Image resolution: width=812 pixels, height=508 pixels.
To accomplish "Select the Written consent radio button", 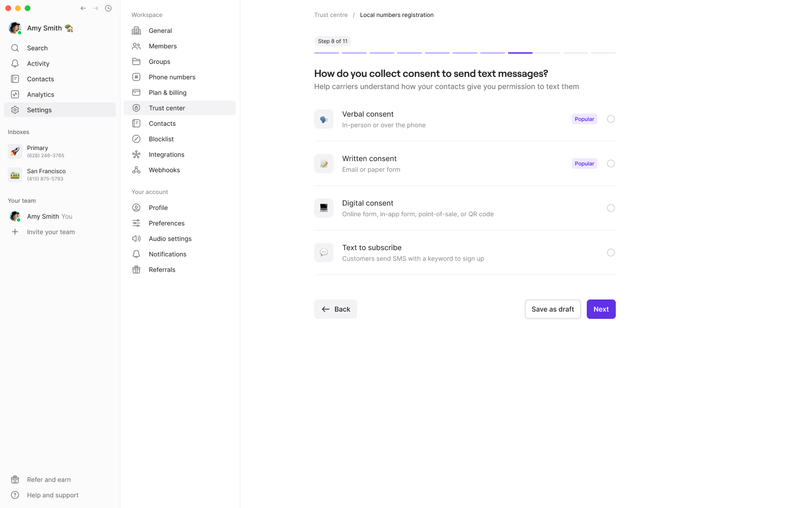I will [611, 164].
